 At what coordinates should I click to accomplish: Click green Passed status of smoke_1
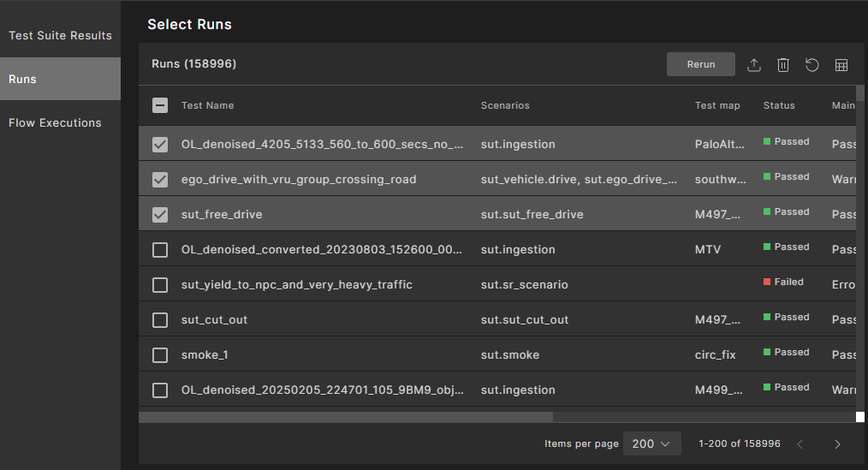(x=787, y=352)
